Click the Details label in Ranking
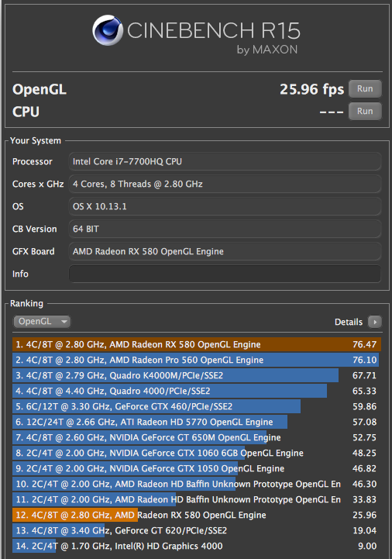Screen dimensions: 392x559 tap(348, 322)
